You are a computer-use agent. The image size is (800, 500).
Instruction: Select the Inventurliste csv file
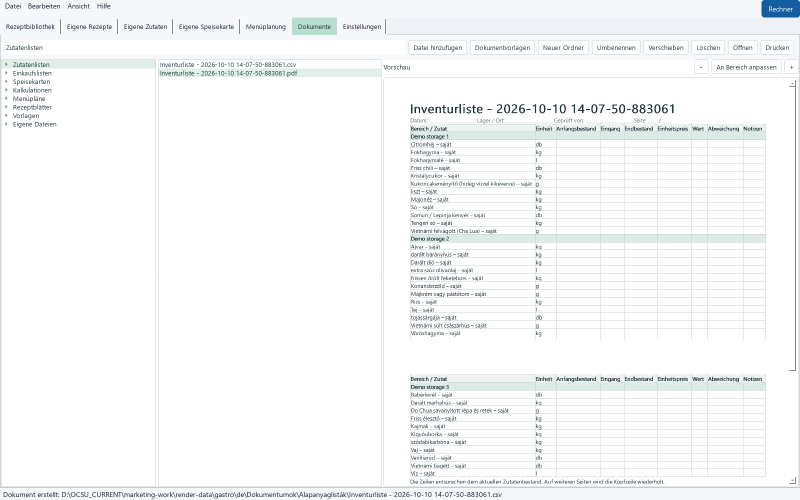(x=228, y=64)
